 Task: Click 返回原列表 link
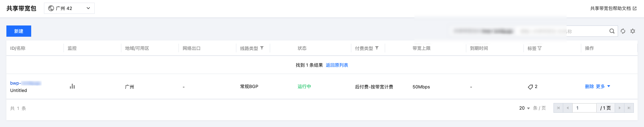(x=337, y=65)
